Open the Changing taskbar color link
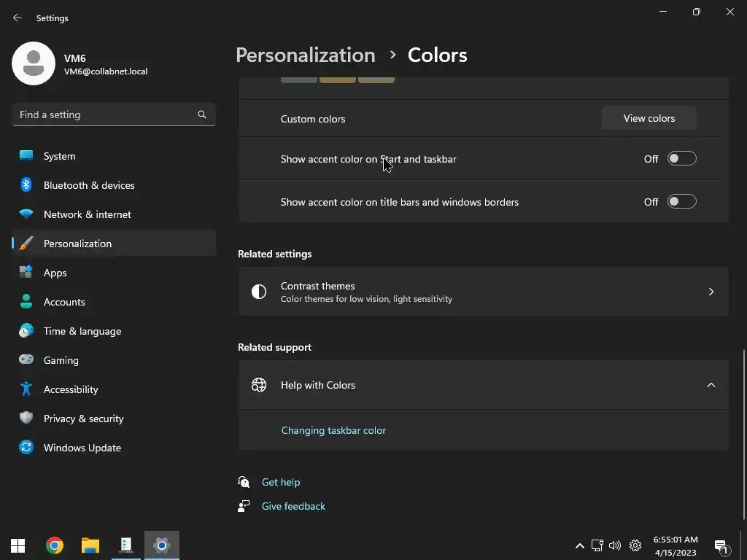The height and width of the screenshot is (560, 747). (333, 430)
